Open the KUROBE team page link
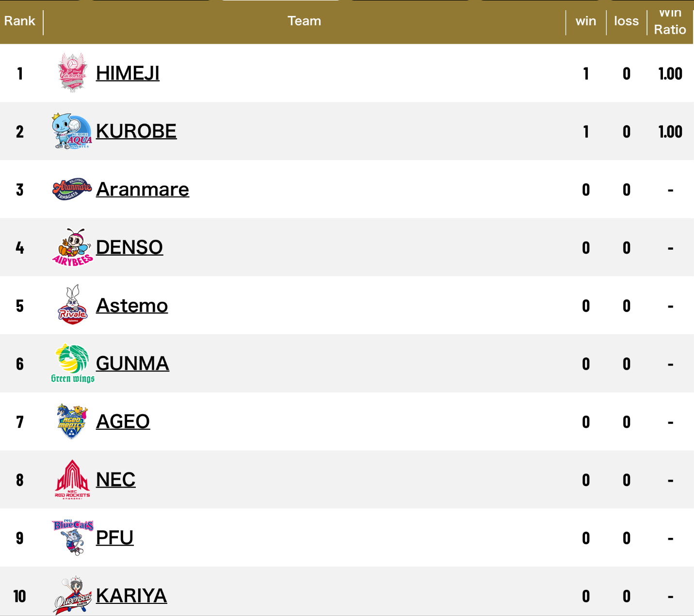This screenshot has width=694, height=616. tap(136, 131)
